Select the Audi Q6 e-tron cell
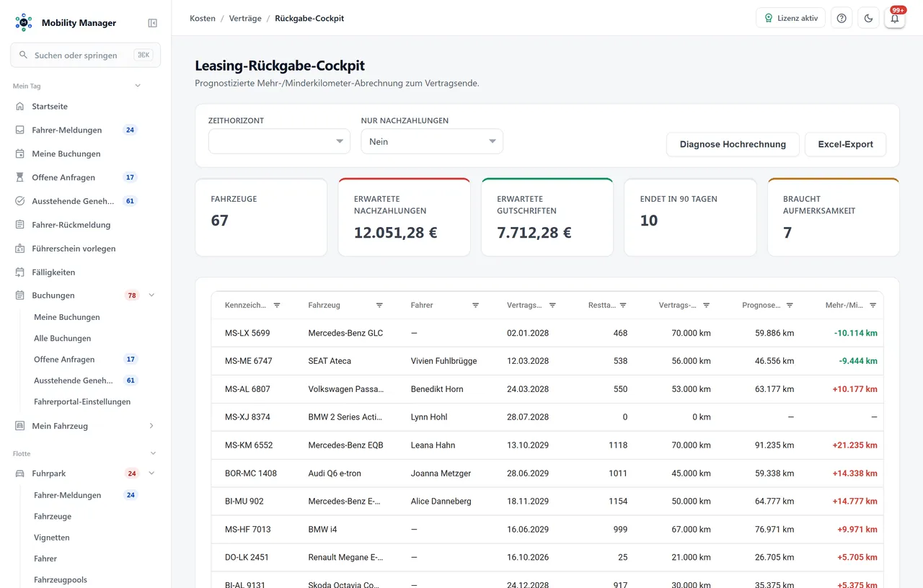 tap(335, 473)
